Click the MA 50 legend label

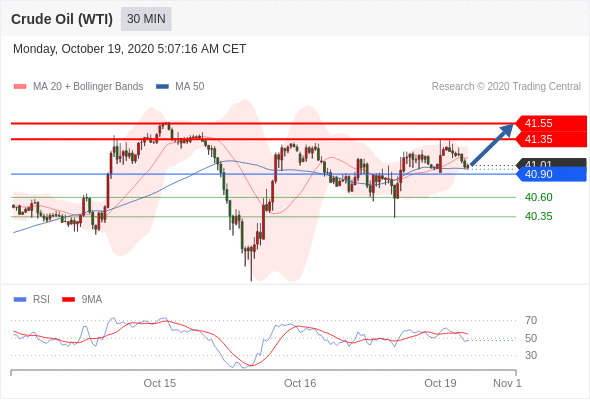pos(190,87)
